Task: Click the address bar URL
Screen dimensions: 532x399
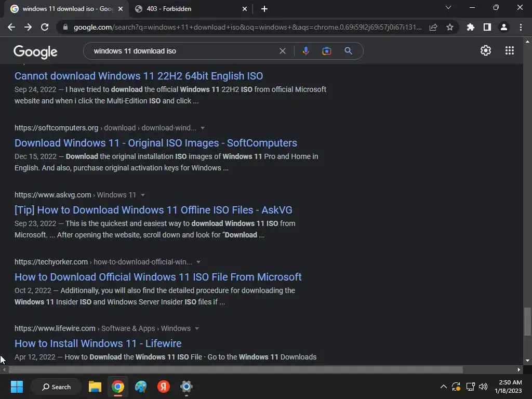Action: (x=247, y=27)
